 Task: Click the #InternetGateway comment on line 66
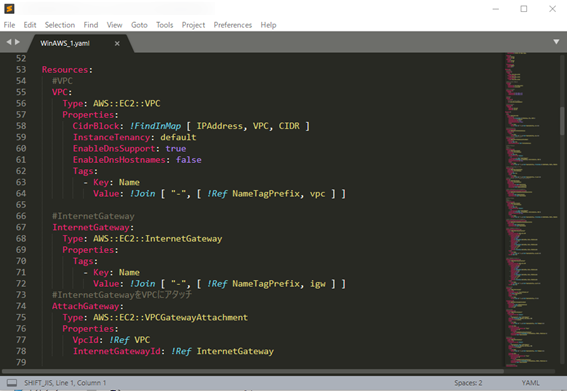[93, 216]
